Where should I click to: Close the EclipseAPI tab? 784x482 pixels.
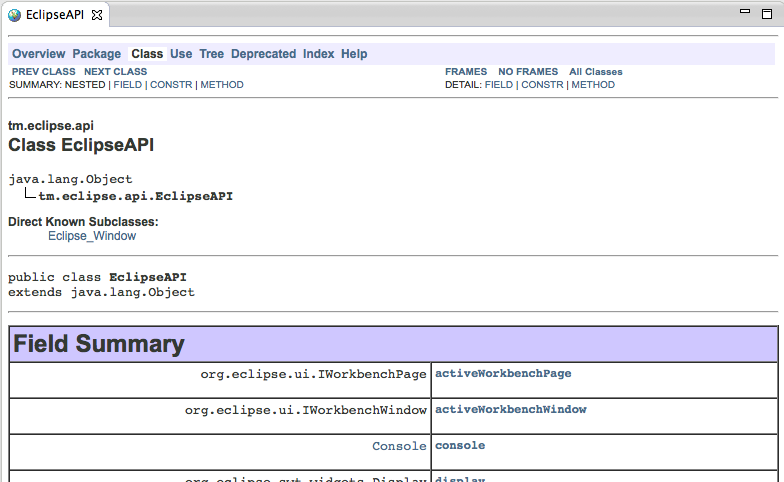click(97, 16)
